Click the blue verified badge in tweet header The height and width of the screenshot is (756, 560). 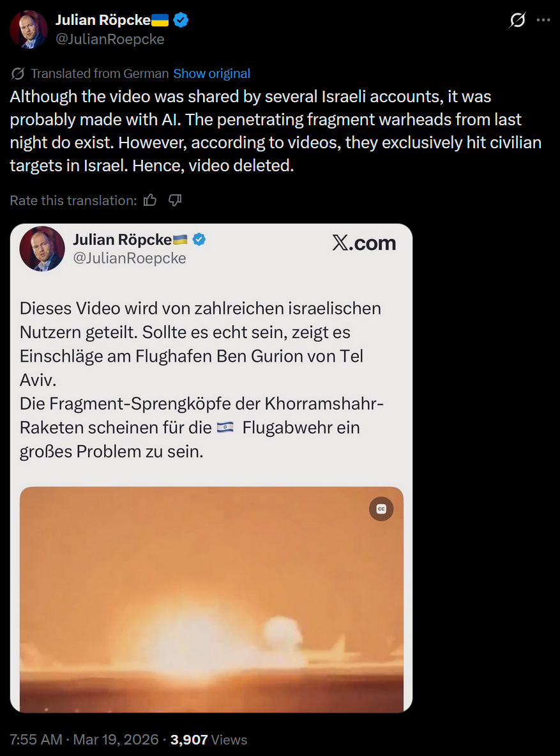pyautogui.click(x=181, y=20)
